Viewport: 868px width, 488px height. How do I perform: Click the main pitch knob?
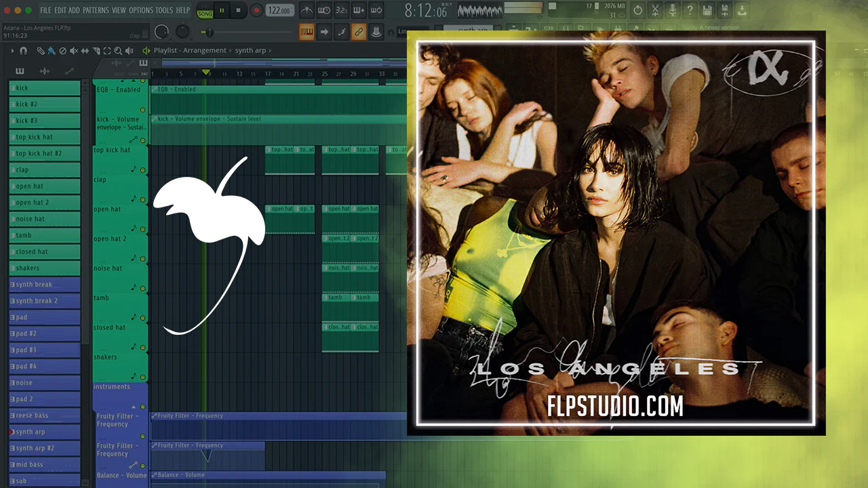pyautogui.click(x=183, y=32)
